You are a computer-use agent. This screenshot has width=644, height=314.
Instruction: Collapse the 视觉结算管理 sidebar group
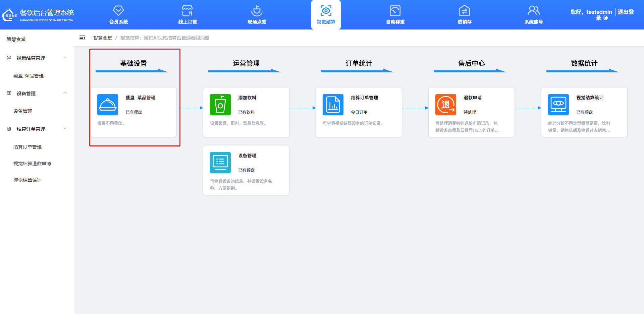pyautogui.click(x=65, y=58)
